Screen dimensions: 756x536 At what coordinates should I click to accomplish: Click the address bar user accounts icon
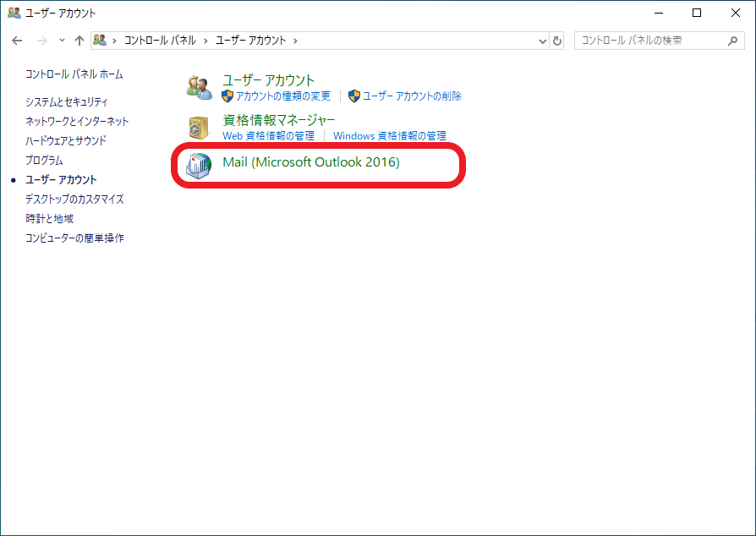(100, 40)
